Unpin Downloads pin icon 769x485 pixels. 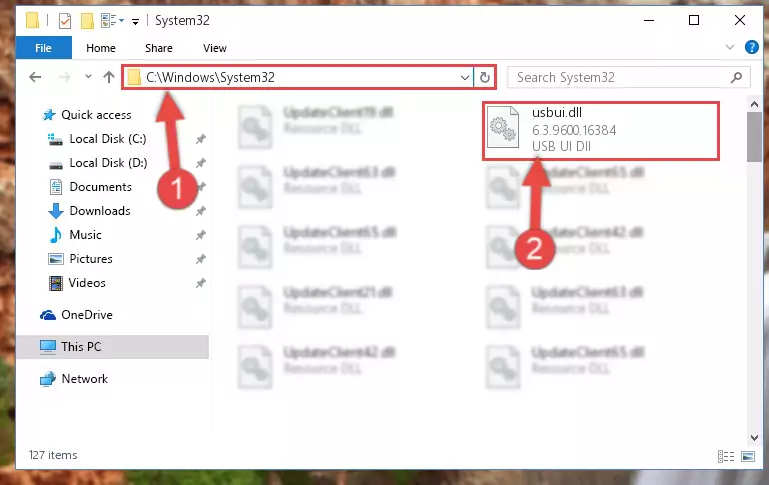tap(200, 211)
